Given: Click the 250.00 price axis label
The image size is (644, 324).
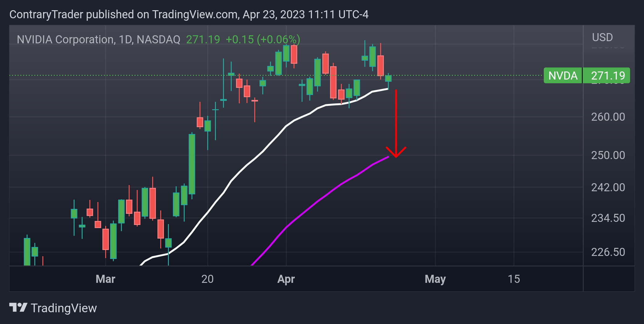Looking at the screenshot, I should pyautogui.click(x=608, y=155).
